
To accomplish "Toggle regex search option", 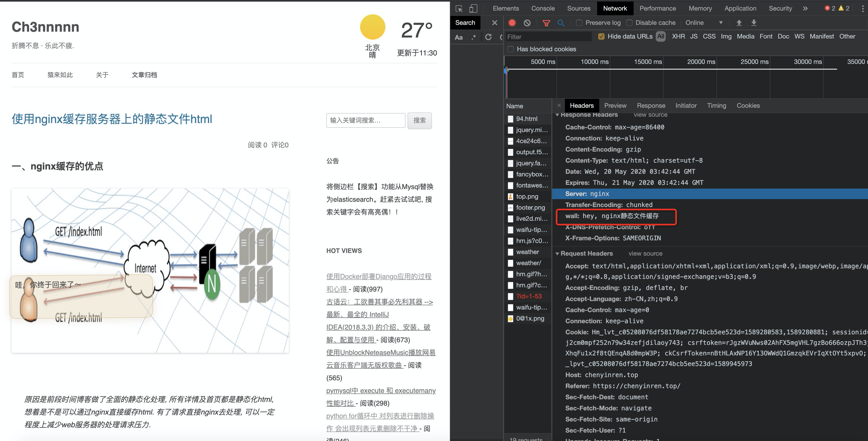I will tap(473, 37).
